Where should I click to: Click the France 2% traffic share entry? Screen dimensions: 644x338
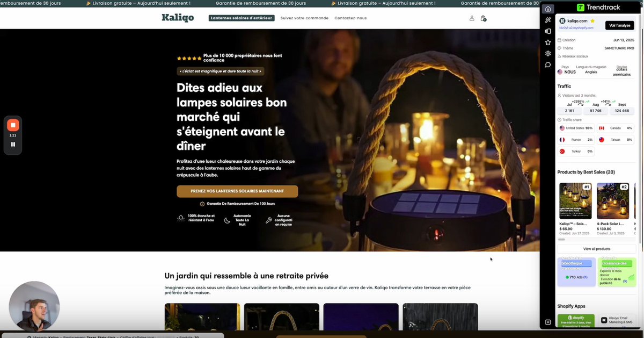(x=576, y=140)
